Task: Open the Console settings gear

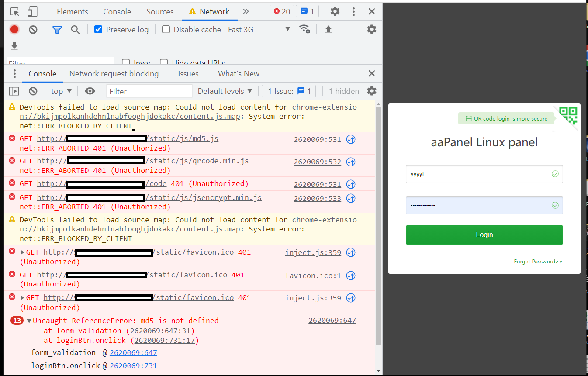Action: point(371,91)
